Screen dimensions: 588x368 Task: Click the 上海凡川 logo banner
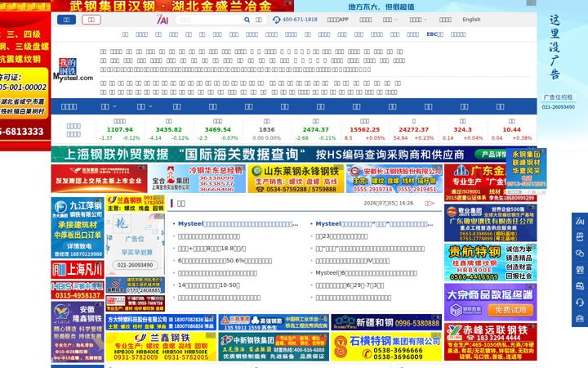[78, 270]
